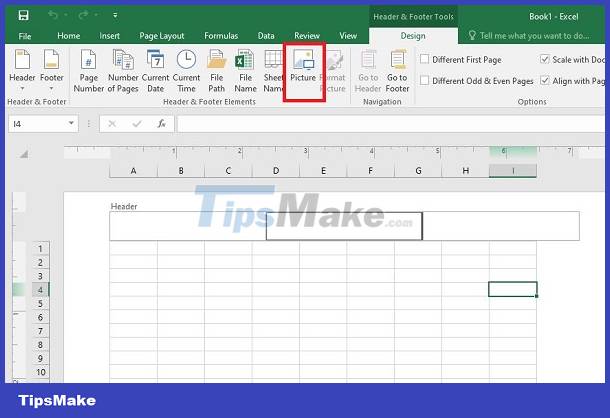The image size is (610, 418).
Task: Click the Save icon in quick access toolbar
Action: tap(23, 16)
